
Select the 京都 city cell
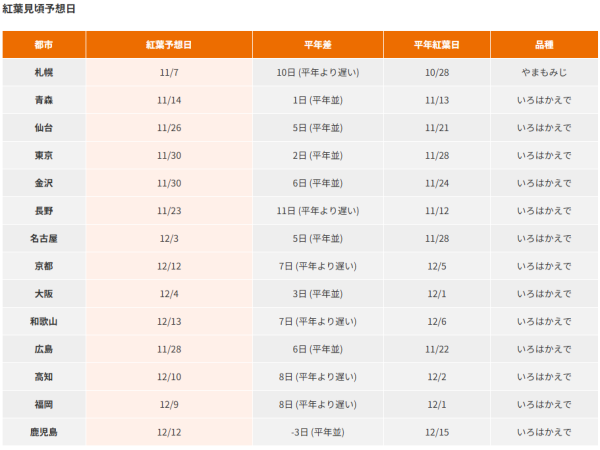44,266
